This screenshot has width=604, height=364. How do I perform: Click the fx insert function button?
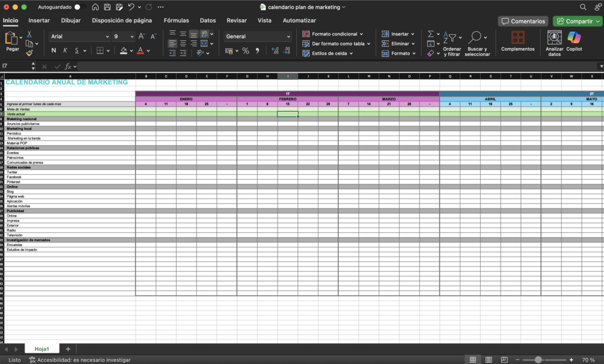(x=68, y=66)
